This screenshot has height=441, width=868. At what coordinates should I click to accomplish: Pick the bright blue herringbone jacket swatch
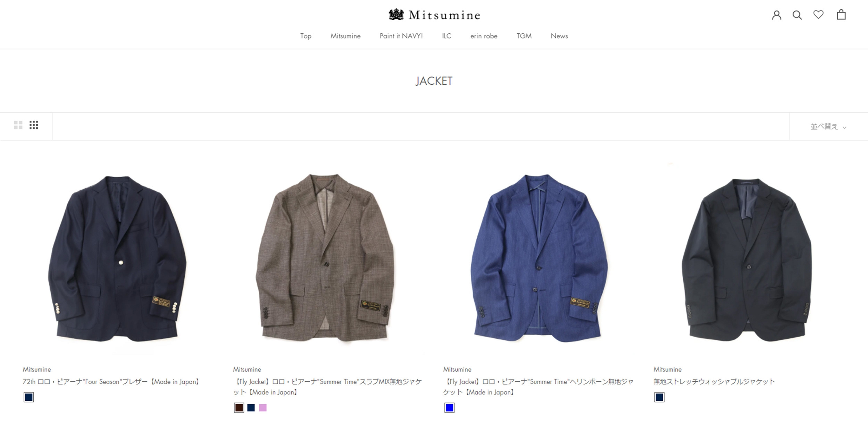point(449,408)
